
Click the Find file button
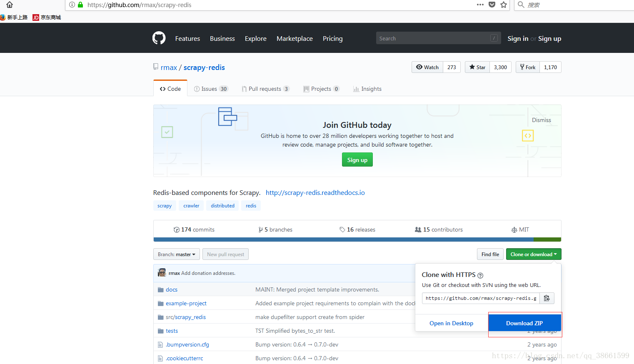(x=490, y=254)
